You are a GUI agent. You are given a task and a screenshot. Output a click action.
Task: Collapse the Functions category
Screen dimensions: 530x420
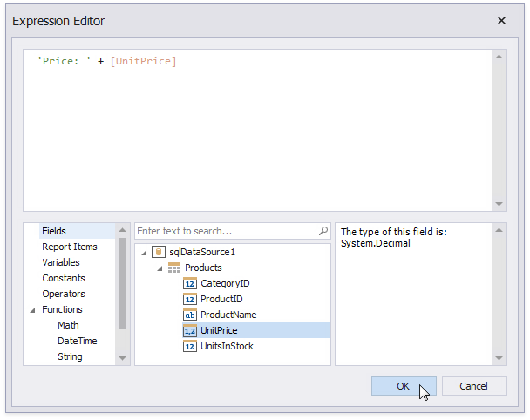pos(33,309)
